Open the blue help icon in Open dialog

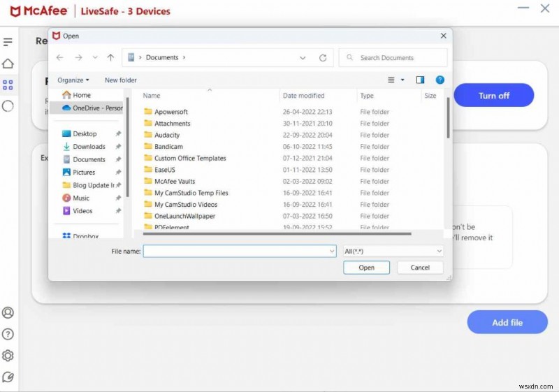(x=440, y=80)
